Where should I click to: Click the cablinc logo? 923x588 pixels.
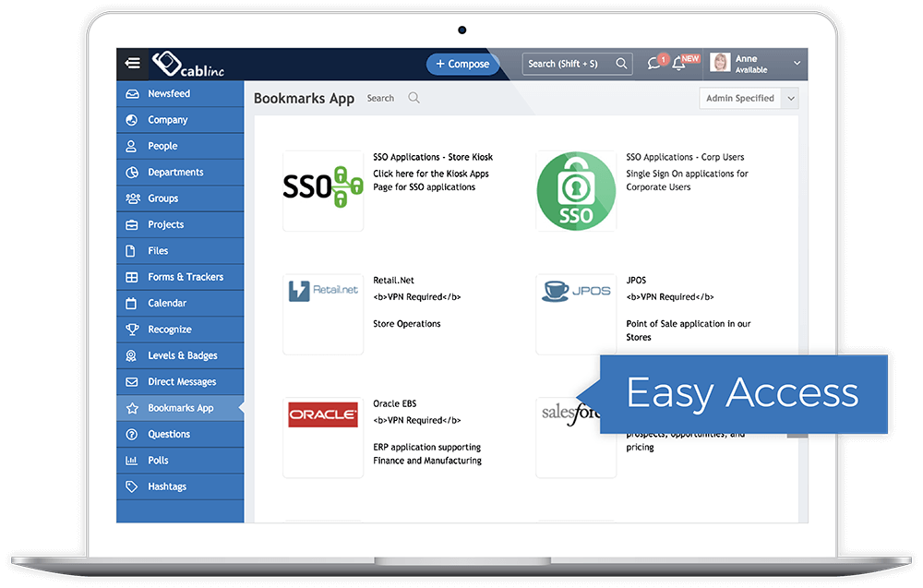tap(187, 65)
